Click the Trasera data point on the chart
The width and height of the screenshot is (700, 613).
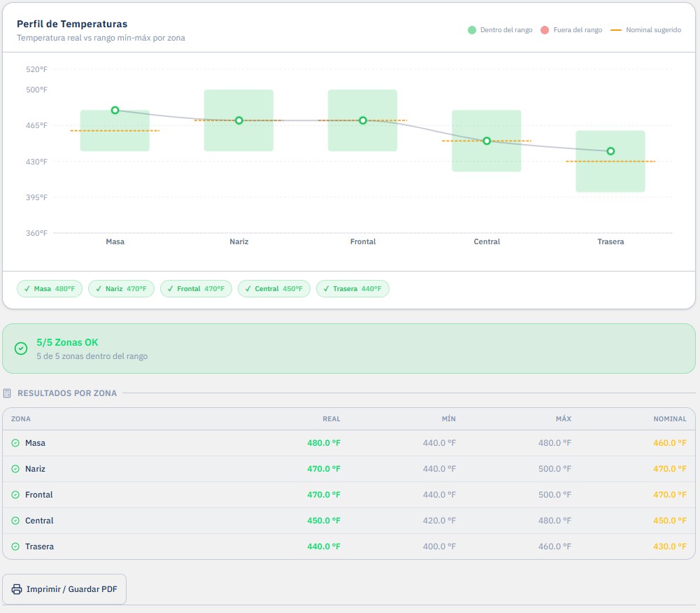610,151
